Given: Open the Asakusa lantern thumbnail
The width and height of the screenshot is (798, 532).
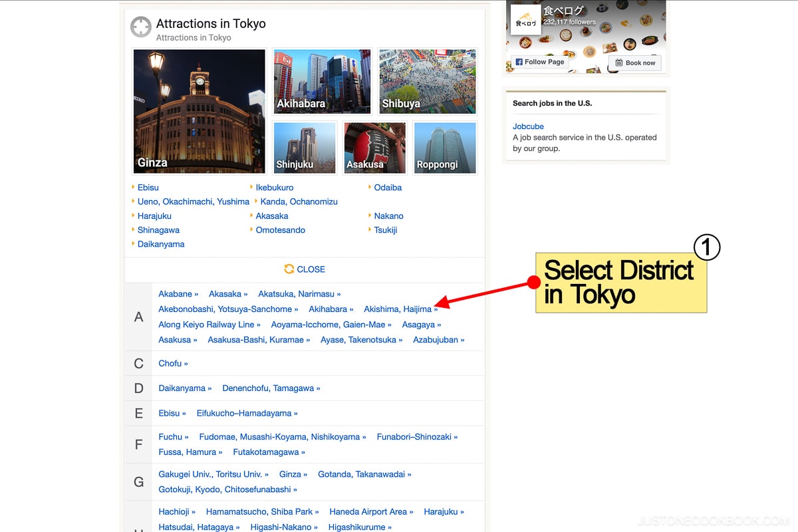Looking at the screenshot, I should [x=374, y=148].
